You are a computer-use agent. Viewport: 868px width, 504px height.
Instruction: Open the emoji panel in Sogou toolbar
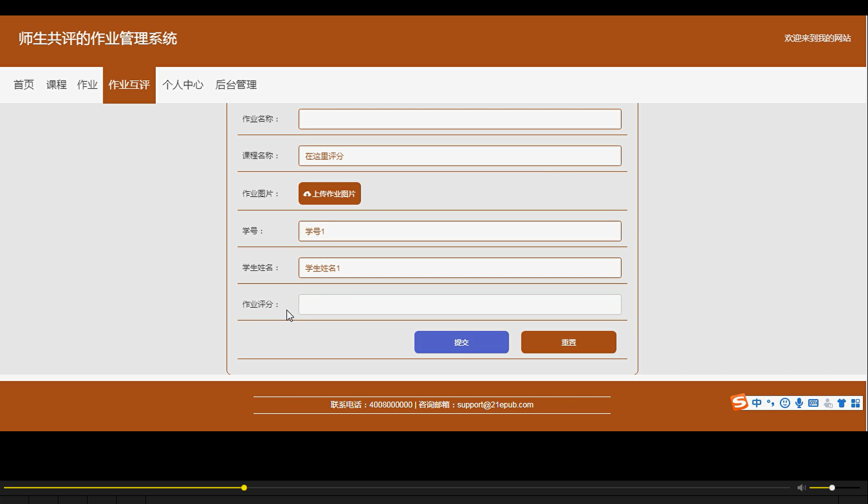[784, 403]
